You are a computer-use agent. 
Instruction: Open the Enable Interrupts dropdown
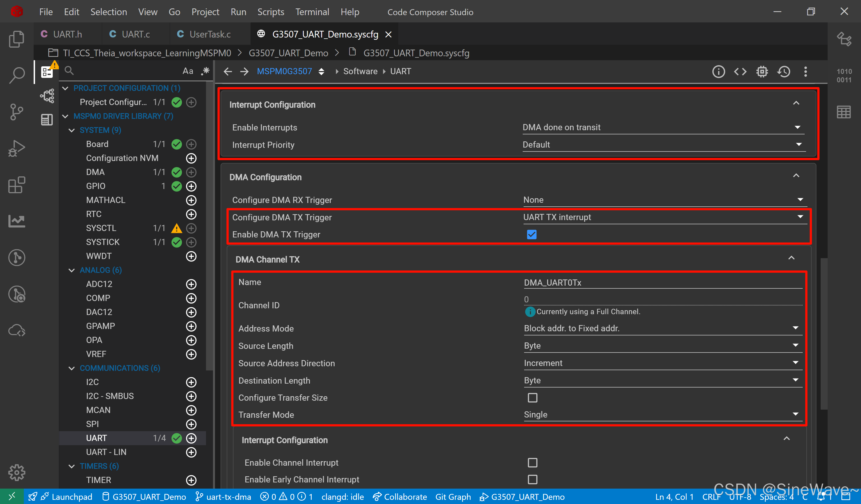click(663, 127)
